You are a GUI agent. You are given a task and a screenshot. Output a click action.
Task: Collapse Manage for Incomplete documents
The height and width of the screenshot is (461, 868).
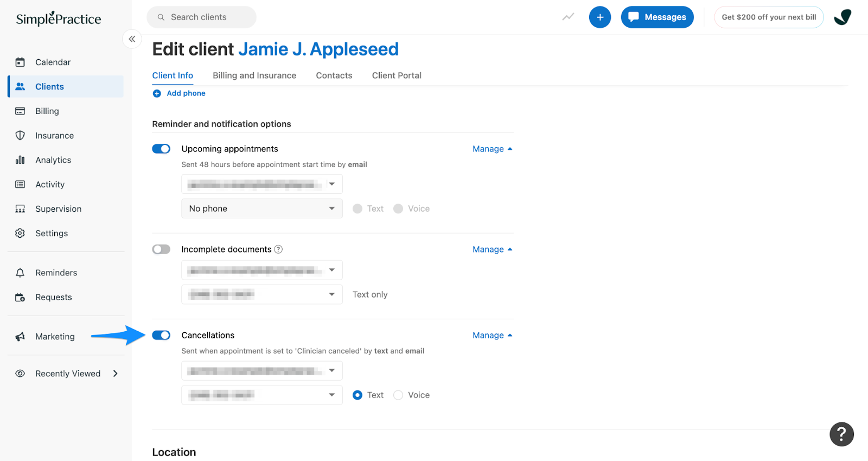(x=492, y=249)
